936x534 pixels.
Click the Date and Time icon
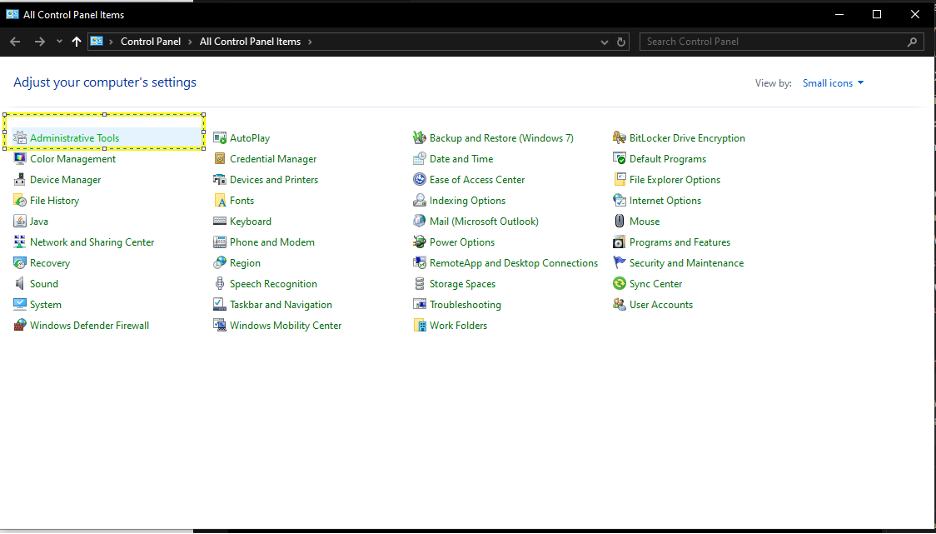[x=420, y=159]
